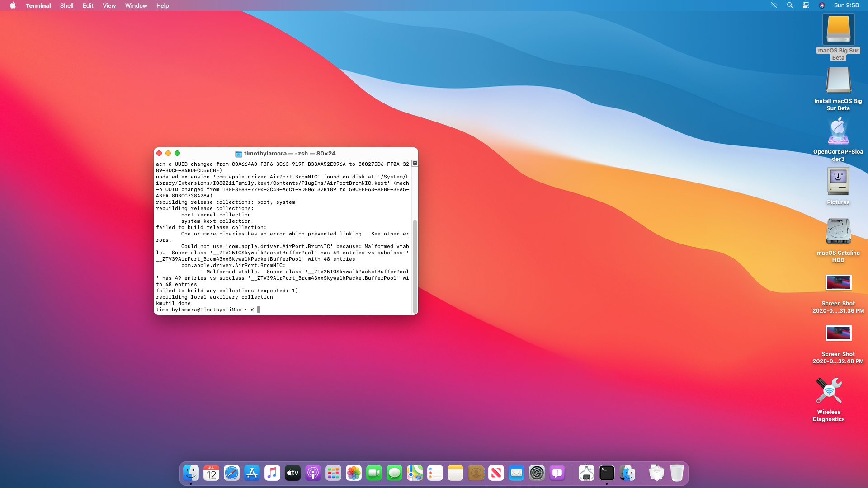Screen dimensions: 868x488
Task: Open the Podcasts app in the Dock
Action: click(313, 473)
